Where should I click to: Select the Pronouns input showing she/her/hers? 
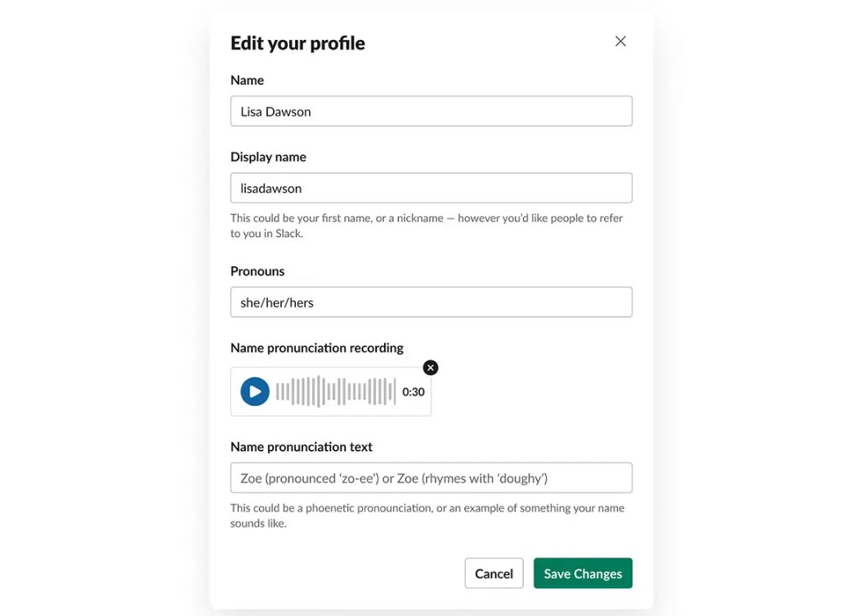(x=431, y=302)
